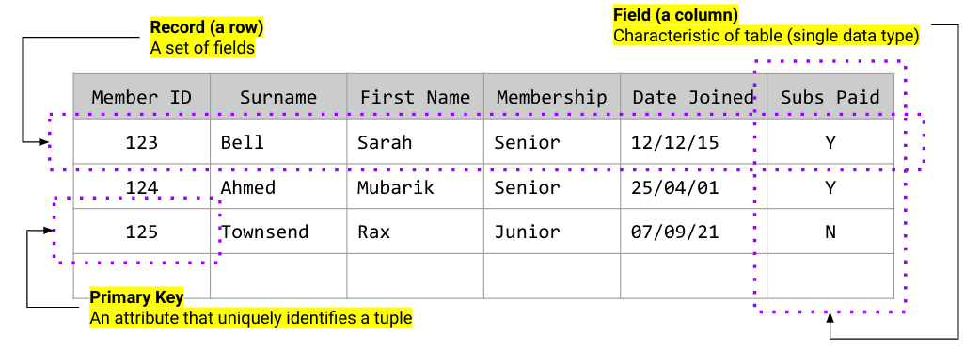Click the Sarah first name cell
Viewport: 980px width, 352px height.
point(415,142)
